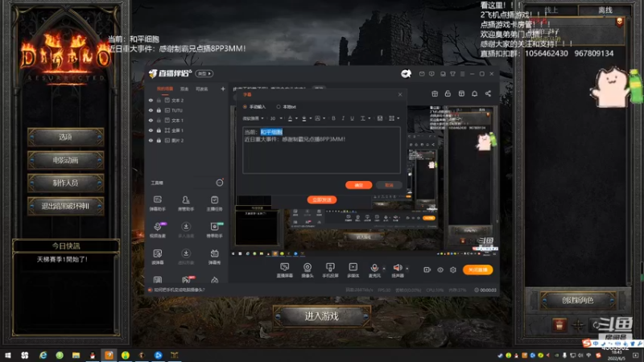
Task: Select the 线上 tab in game panel
Action: (551, 10)
